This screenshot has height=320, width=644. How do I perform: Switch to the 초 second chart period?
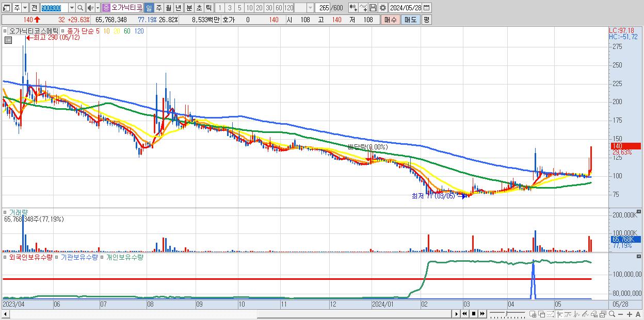tap(199, 8)
